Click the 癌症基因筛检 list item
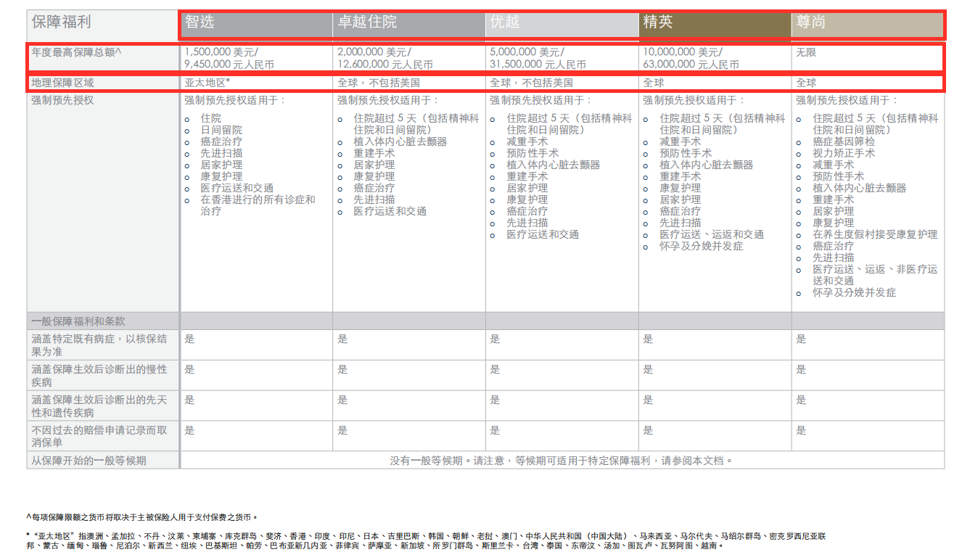The image size is (962, 560). 844,141
